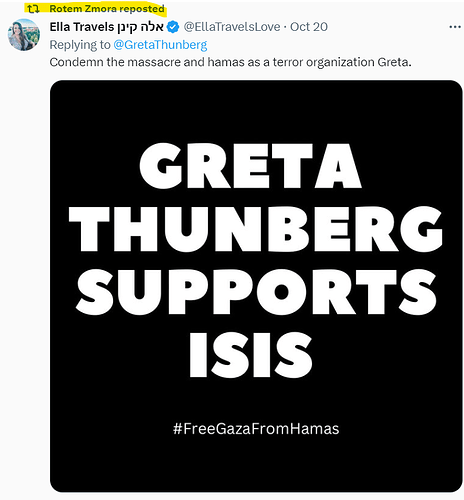Click the SUPPORTS word in the image

[256, 292]
